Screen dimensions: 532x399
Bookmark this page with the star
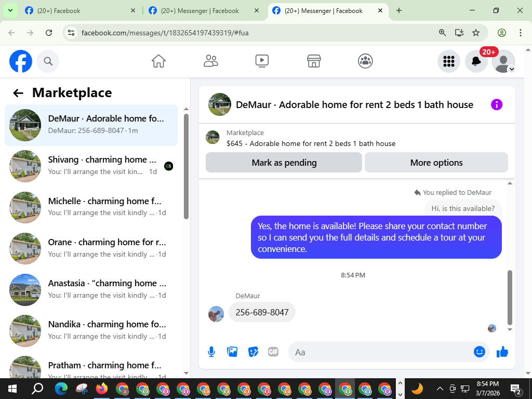(x=476, y=33)
